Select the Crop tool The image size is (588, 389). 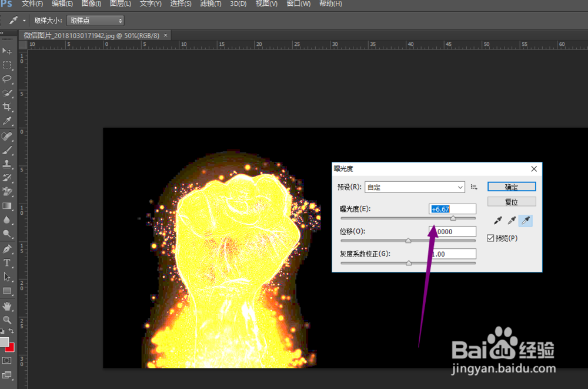click(6, 107)
